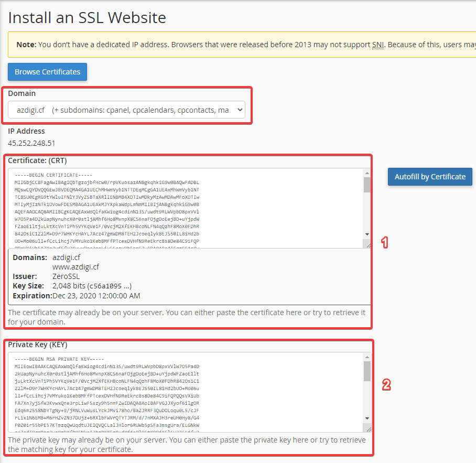Click the "Domain" field label
476x463 pixels.
point(22,93)
